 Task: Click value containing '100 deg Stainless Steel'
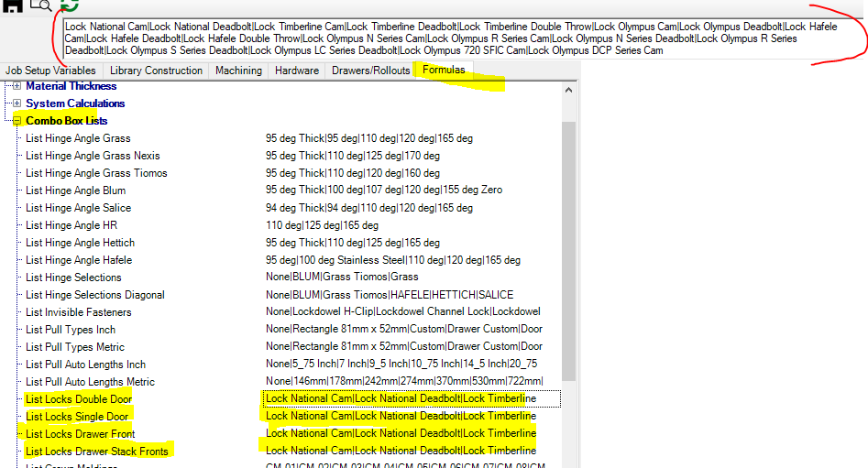coord(393,260)
